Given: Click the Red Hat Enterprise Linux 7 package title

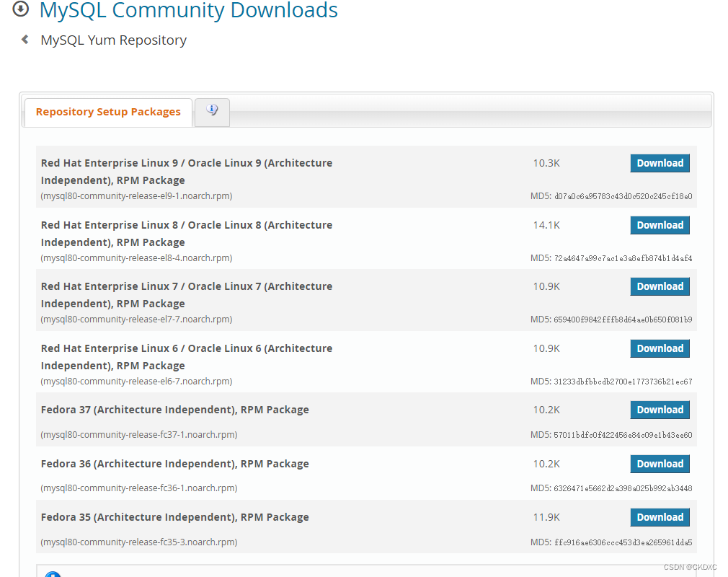Looking at the screenshot, I should [x=187, y=295].
